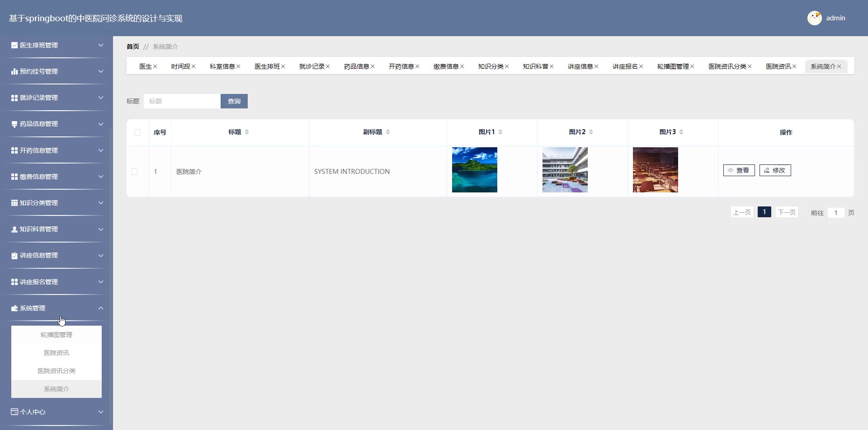Click the 药品信息管理 sidebar icon
This screenshot has width=868, height=430.
[14, 124]
